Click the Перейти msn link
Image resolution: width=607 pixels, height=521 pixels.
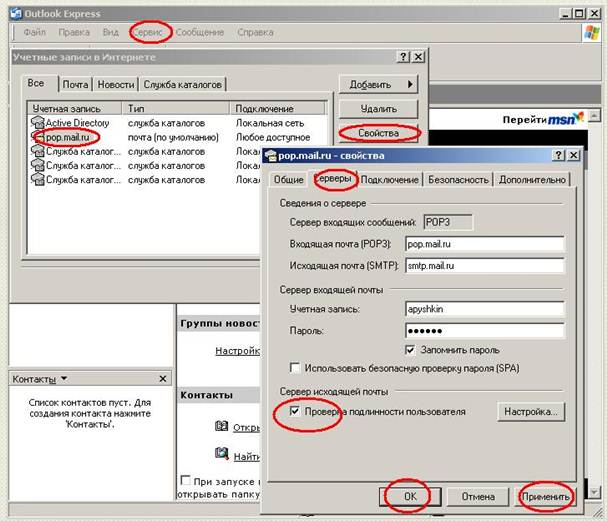click(543, 119)
